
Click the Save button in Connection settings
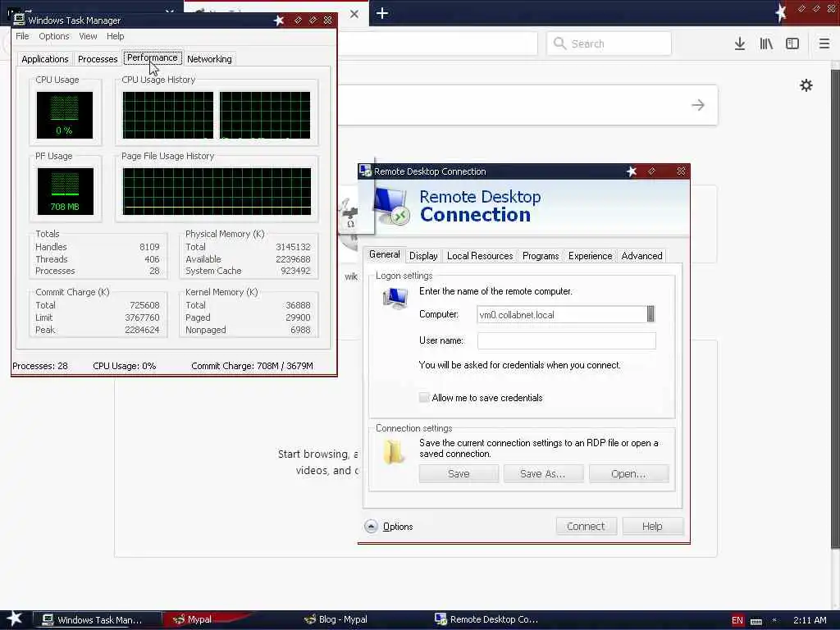tap(459, 473)
